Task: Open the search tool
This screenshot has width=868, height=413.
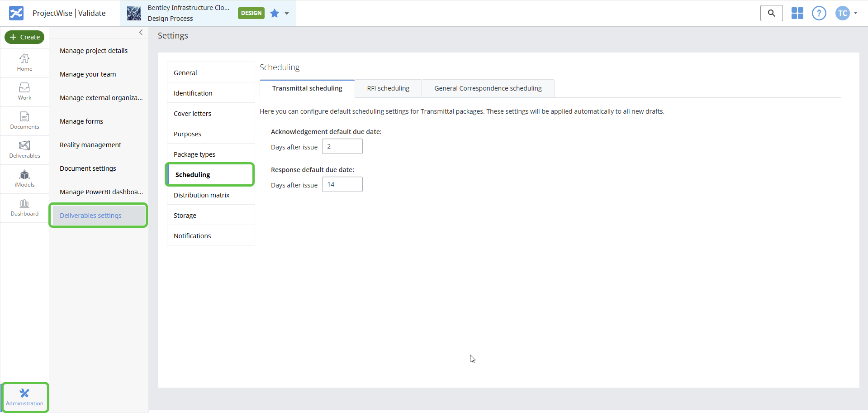Action: coord(771,13)
